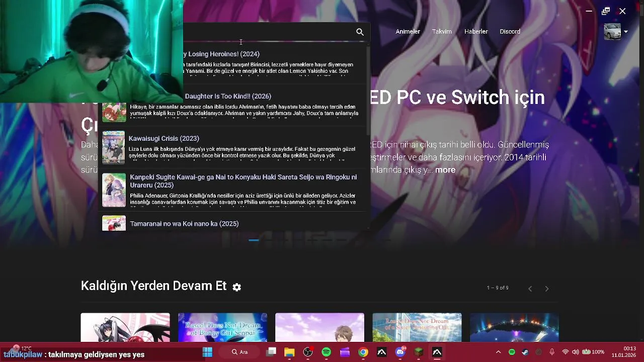
Task: Select the active blue carousel indicator
Action: 254,240
